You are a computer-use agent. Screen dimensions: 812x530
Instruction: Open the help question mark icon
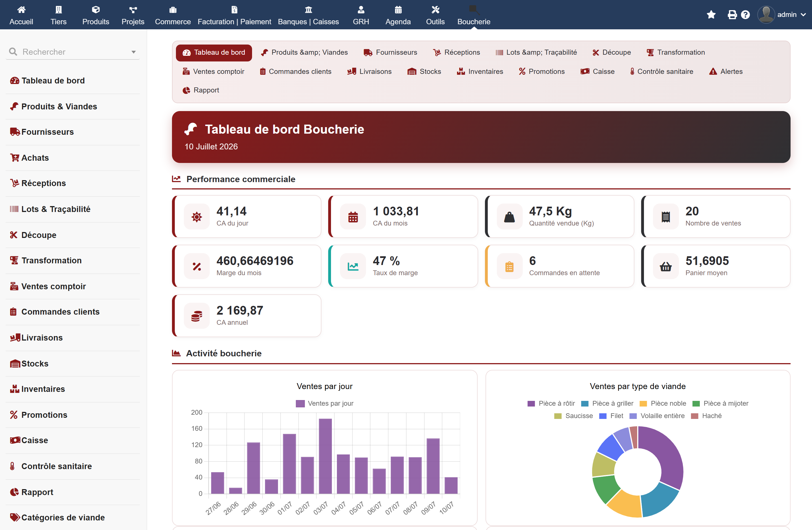[x=745, y=14]
